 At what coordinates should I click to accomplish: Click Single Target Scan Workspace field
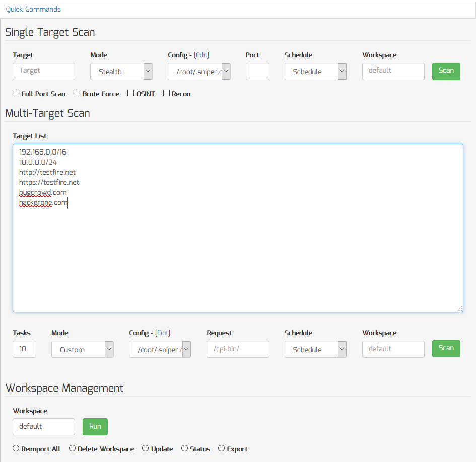(393, 71)
